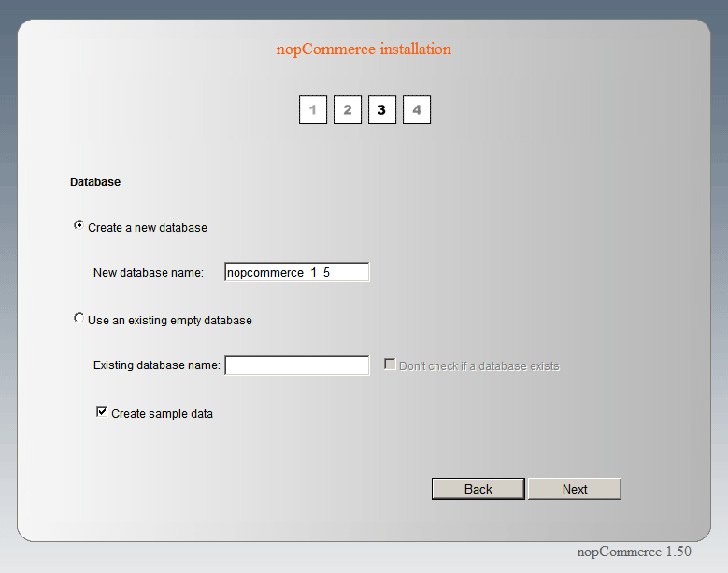The height and width of the screenshot is (573, 728).
Task: Click the 'Database' section heading
Action: [95, 182]
